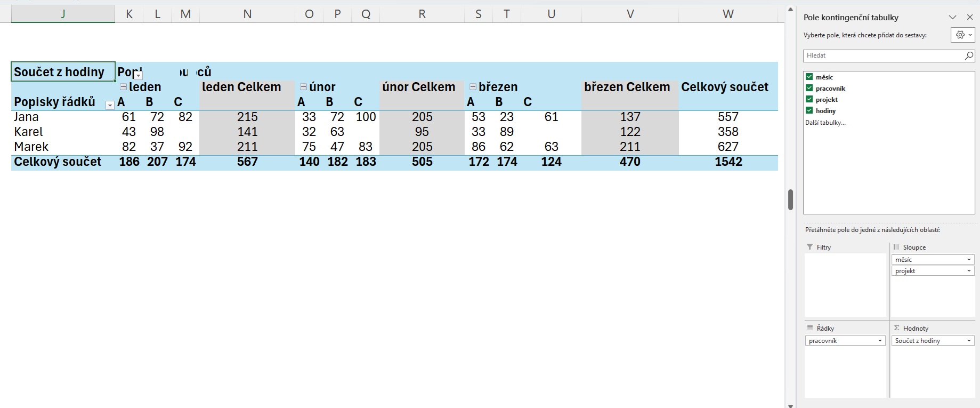Click the Další tabulky link

(x=825, y=123)
